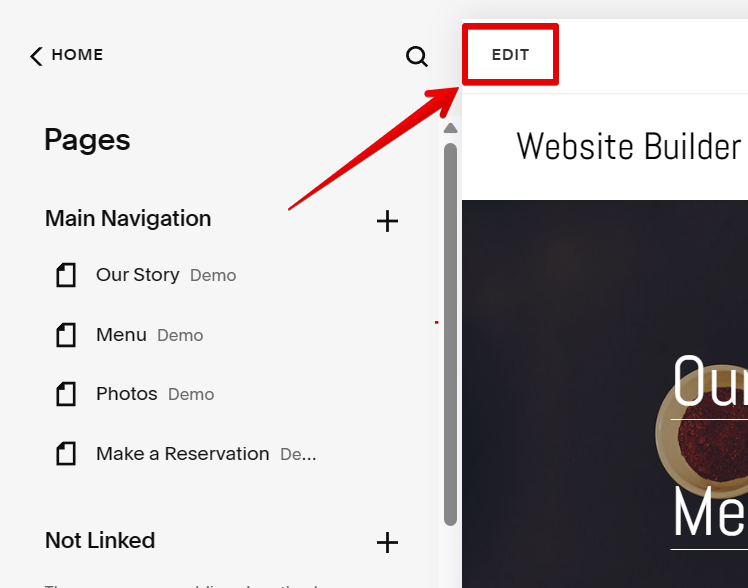Add a page to Not Linked section

tap(387, 543)
